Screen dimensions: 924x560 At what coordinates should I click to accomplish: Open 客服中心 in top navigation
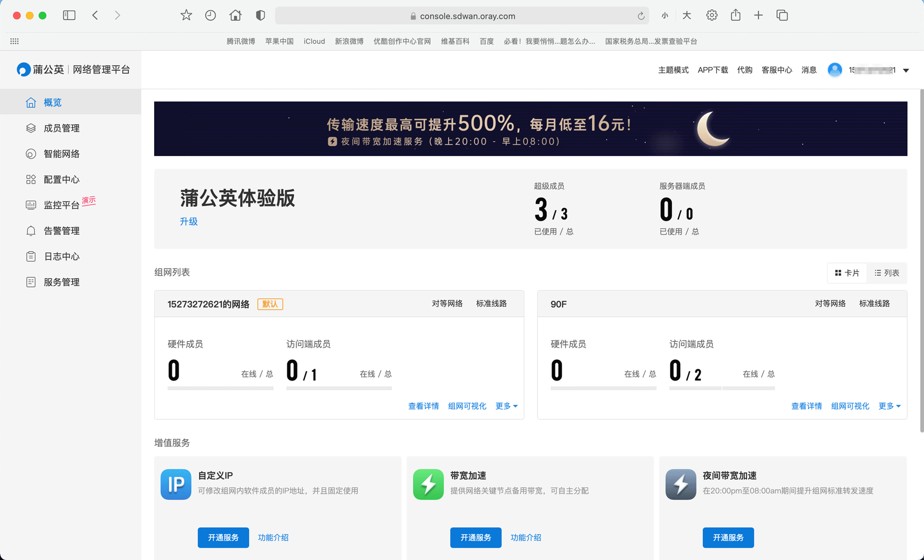[777, 70]
